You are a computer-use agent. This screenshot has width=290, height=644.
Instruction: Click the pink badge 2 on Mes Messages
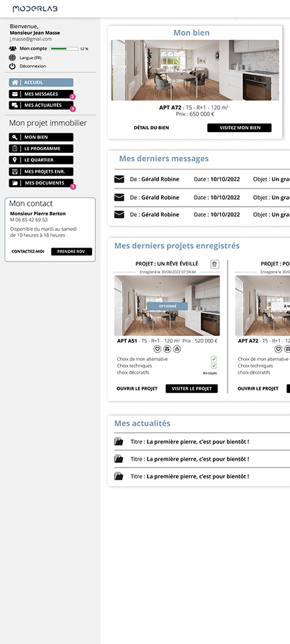coord(72,97)
